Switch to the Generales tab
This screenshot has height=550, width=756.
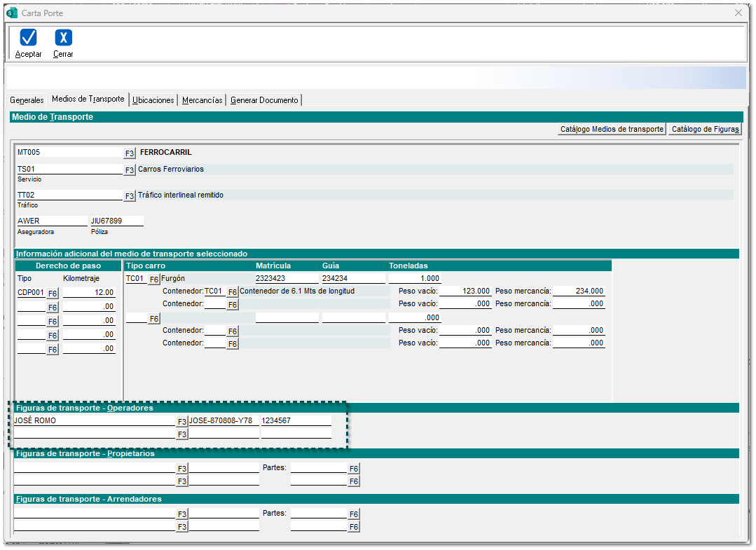pos(27,100)
